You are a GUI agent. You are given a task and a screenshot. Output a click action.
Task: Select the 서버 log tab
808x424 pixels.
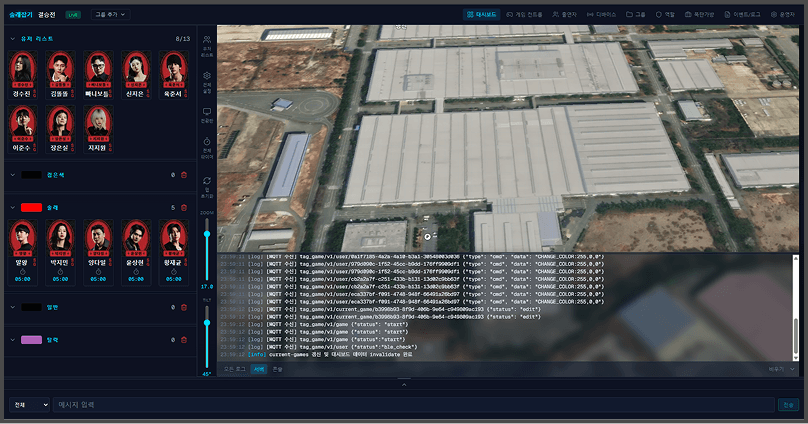(259, 369)
